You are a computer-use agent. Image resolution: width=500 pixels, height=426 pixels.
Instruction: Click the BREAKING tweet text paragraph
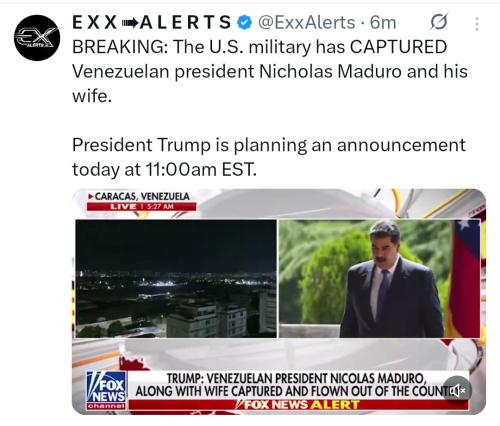[270, 71]
